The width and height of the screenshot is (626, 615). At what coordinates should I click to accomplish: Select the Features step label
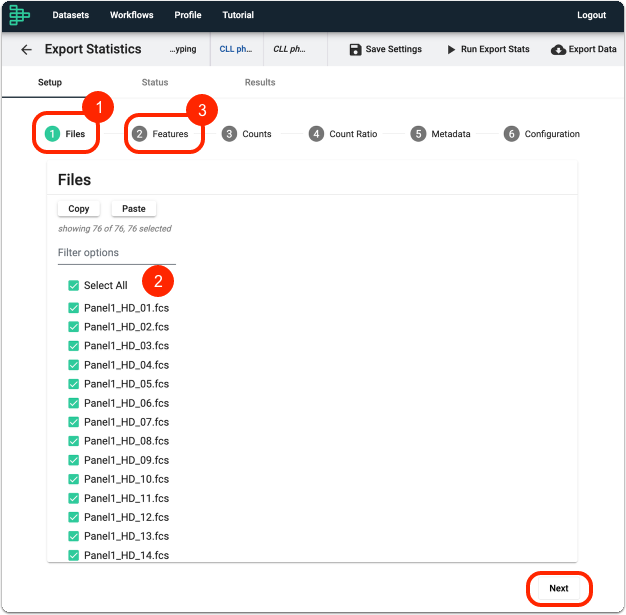coord(170,134)
